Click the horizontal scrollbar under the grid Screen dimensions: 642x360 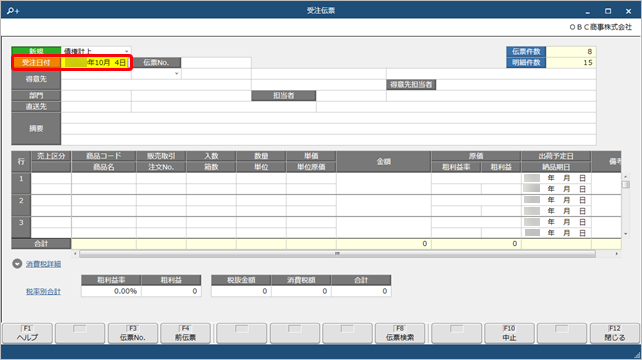point(337,254)
